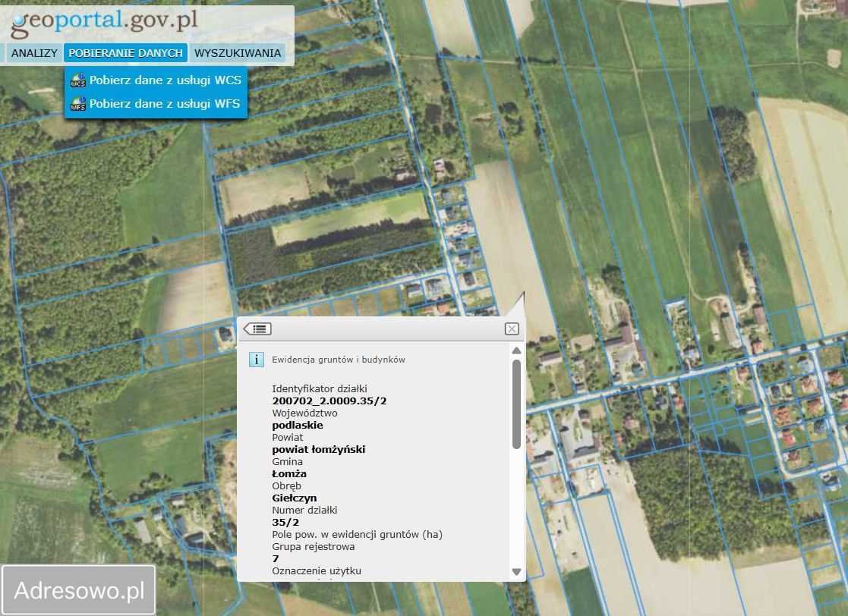848x616 pixels.
Task: Close the parcel info popup
Action: [512, 328]
